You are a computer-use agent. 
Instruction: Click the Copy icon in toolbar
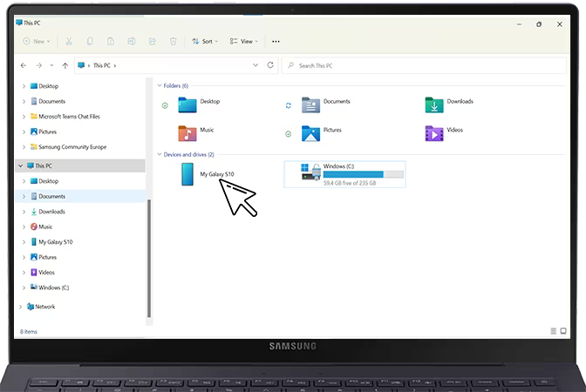90,42
